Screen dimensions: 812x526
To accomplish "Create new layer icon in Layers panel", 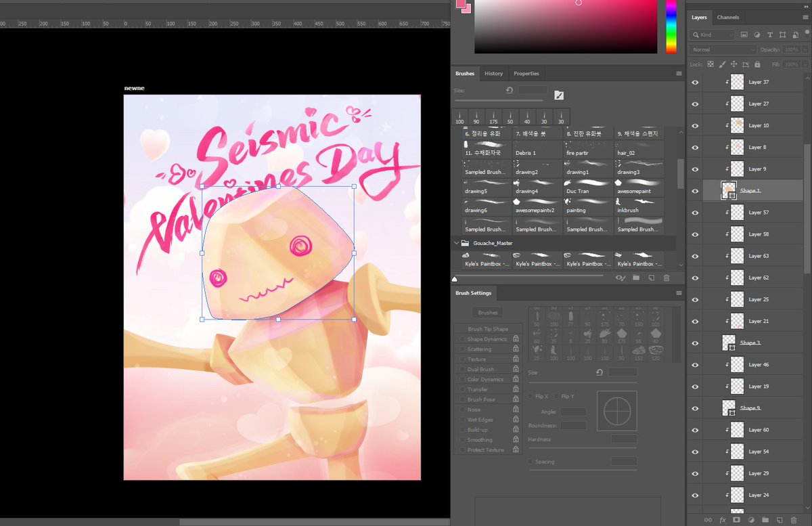I will (780, 520).
